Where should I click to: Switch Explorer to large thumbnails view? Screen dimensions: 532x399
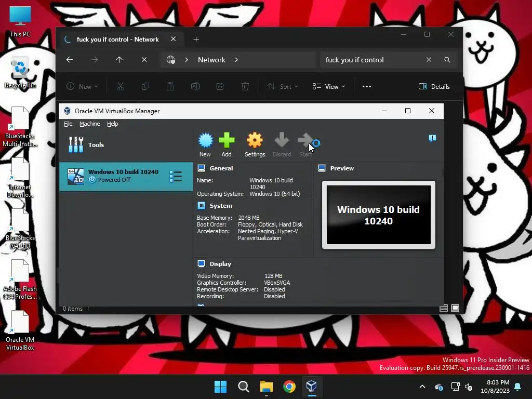pyautogui.click(x=455, y=308)
